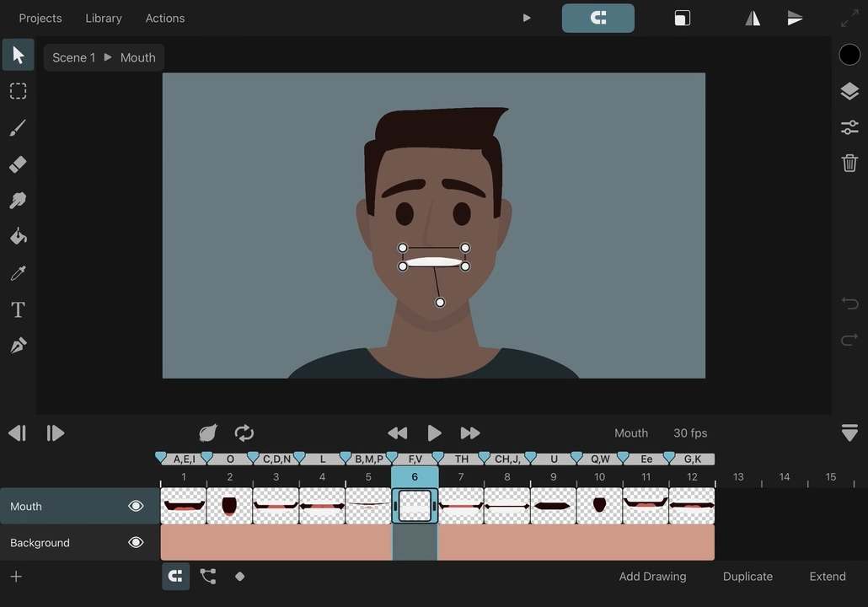Hide the Mouth layer
The width and height of the screenshot is (868, 607).
136,506
